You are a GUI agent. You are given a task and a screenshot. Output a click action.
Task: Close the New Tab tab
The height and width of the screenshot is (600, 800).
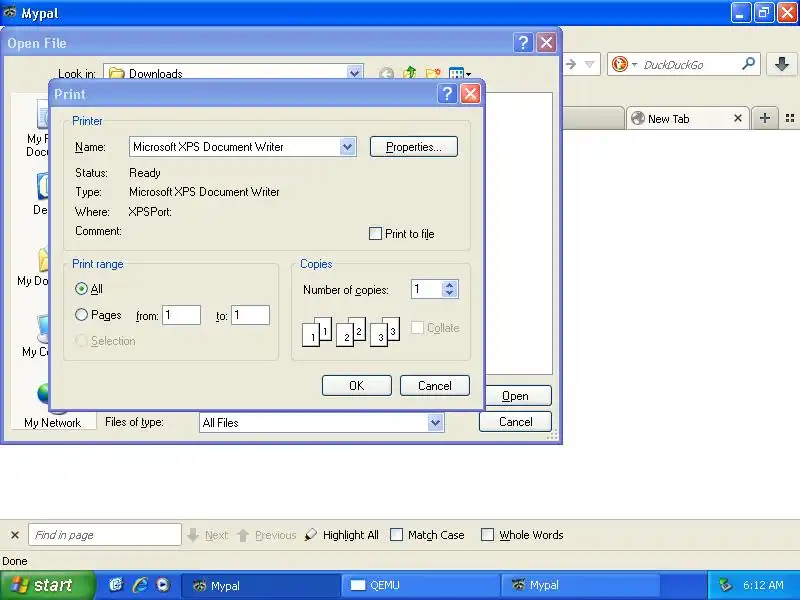738,118
